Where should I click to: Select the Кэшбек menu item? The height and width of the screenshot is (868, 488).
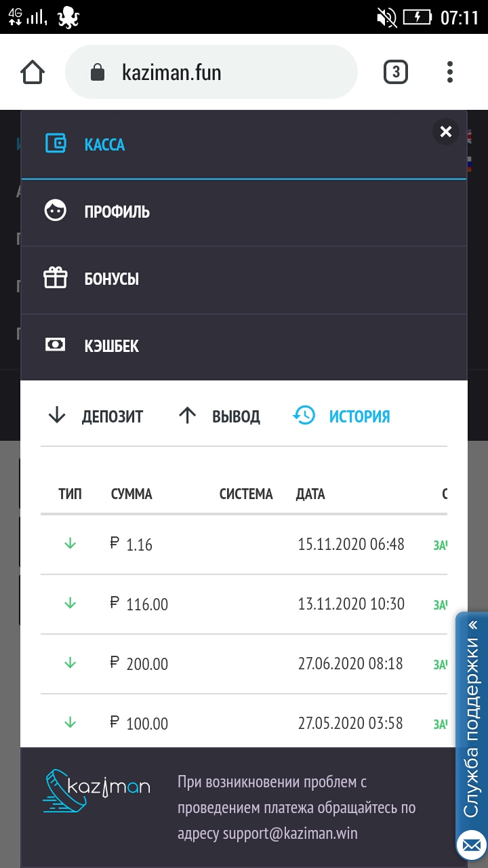[112, 346]
